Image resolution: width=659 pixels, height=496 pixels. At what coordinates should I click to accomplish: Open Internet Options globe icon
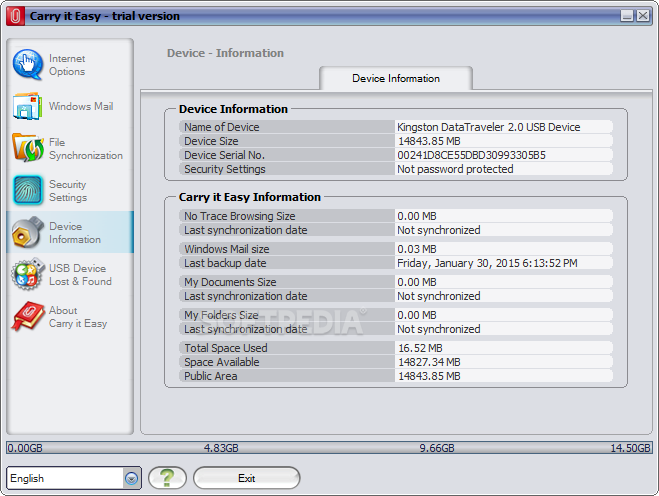28,64
